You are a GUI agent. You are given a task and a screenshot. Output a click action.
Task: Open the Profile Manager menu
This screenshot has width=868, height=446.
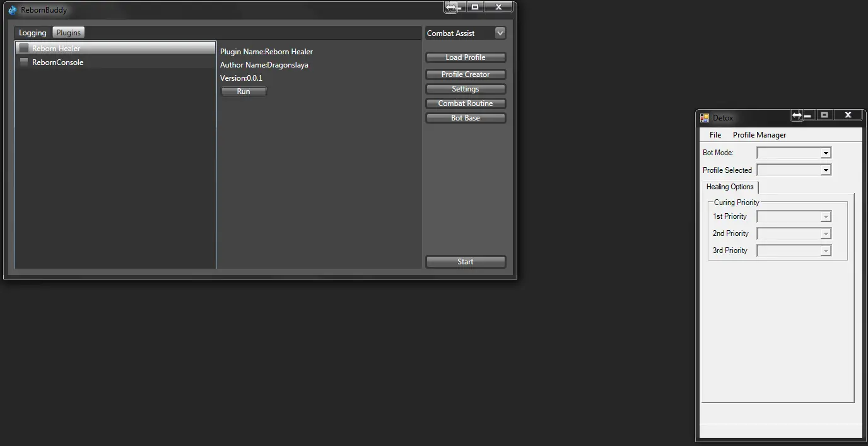click(759, 135)
